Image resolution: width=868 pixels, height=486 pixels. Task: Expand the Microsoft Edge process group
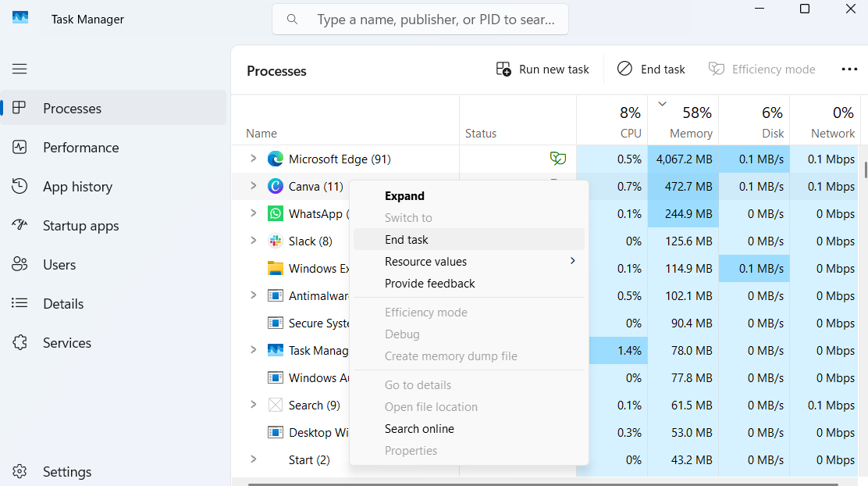253,159
